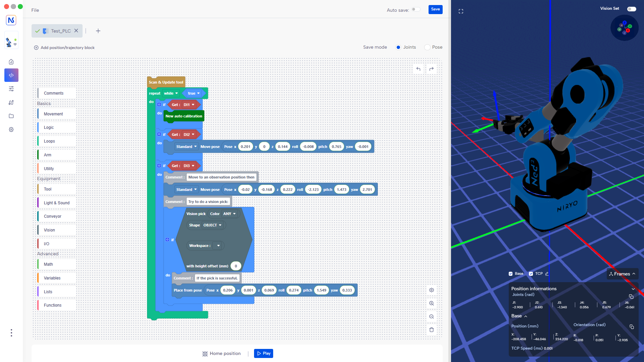Toggle the Auto save switch
The height and width of the screenshot is (362, 644).
coord(416,9)
